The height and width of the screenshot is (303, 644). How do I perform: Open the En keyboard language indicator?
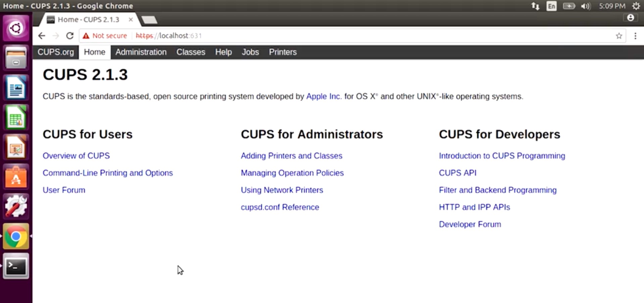point(551,6)
